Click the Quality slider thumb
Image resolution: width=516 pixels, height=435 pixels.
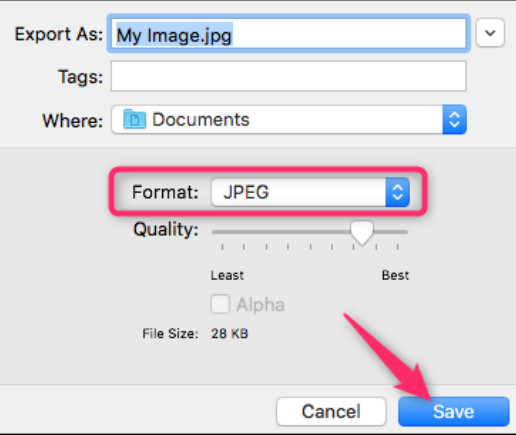click(362, 233)
